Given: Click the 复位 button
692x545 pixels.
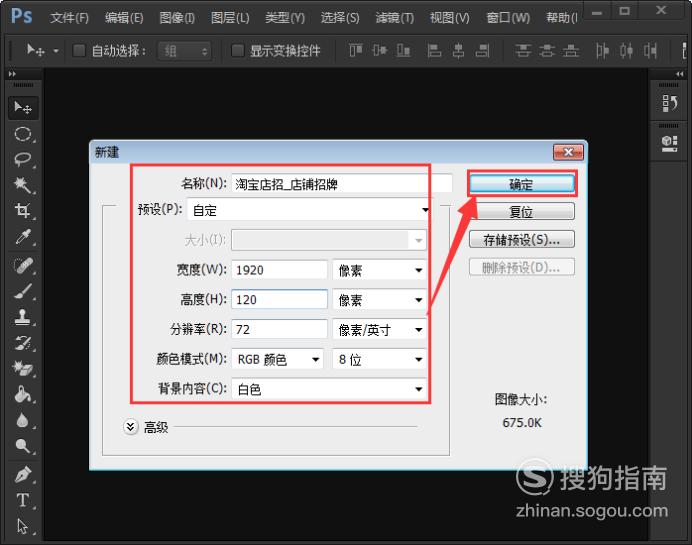Looking at the screenshot, I should pyautogui.click(x=522, y=212).
